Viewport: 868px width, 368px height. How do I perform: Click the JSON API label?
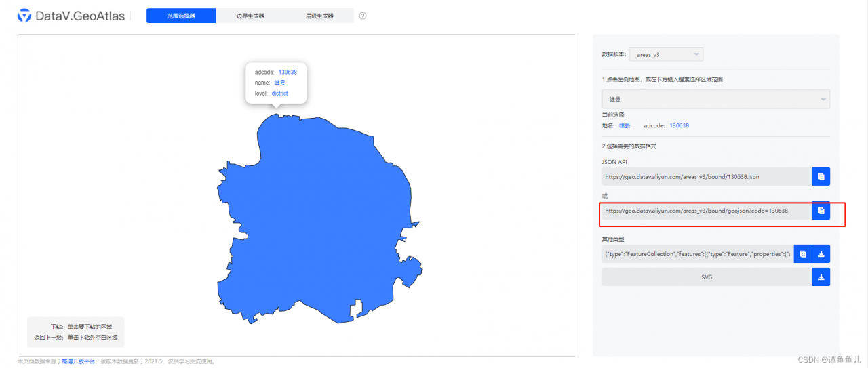point(614,161)
